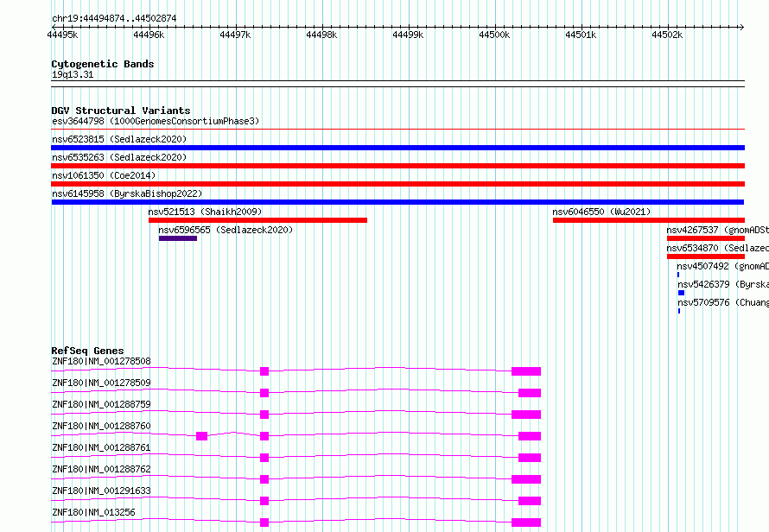The image size is (769, 532).
Task: Click the red bar of nsv6534870
Action: (x=706, y=256)
